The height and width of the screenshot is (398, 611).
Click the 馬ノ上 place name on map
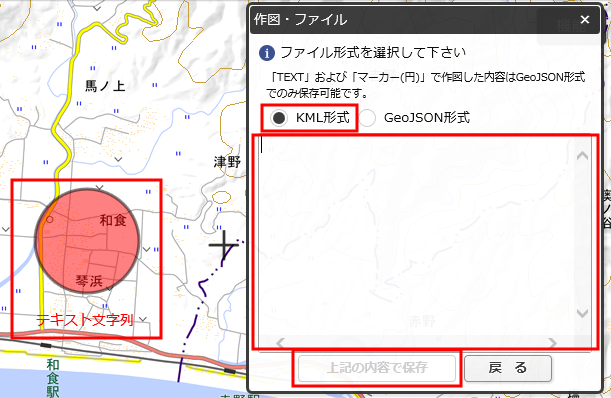(105, 85)
